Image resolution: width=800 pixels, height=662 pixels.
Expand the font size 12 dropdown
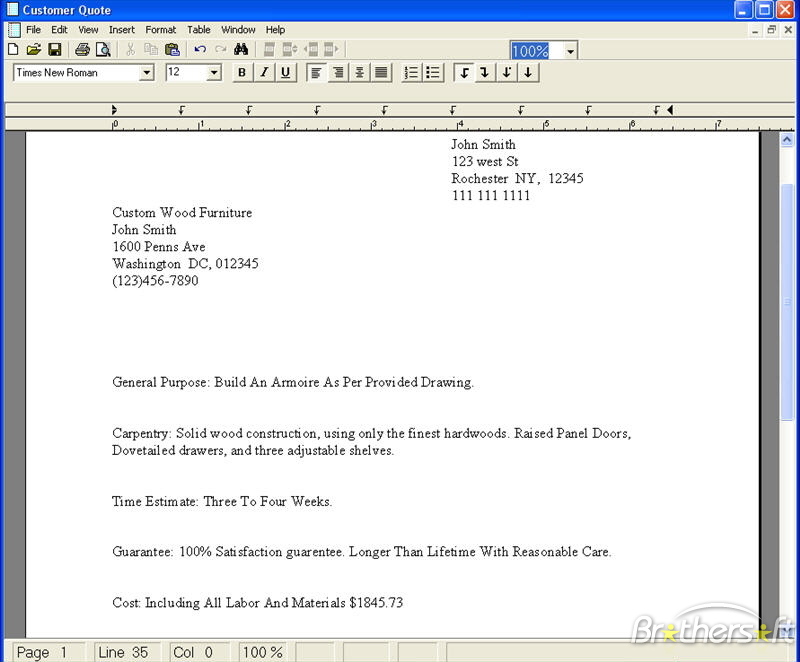pos(214,72)
